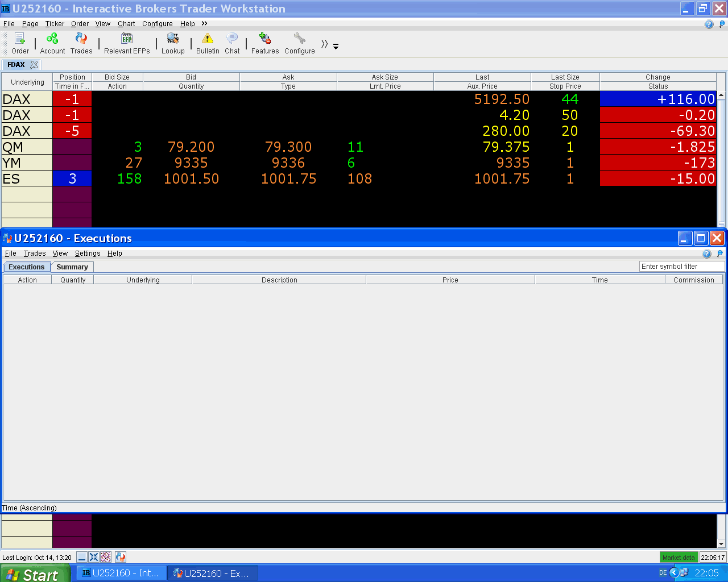Open the Help menu in main window
Image resolution: width=728 pixels, height=582 pixels.
point(188,24)
